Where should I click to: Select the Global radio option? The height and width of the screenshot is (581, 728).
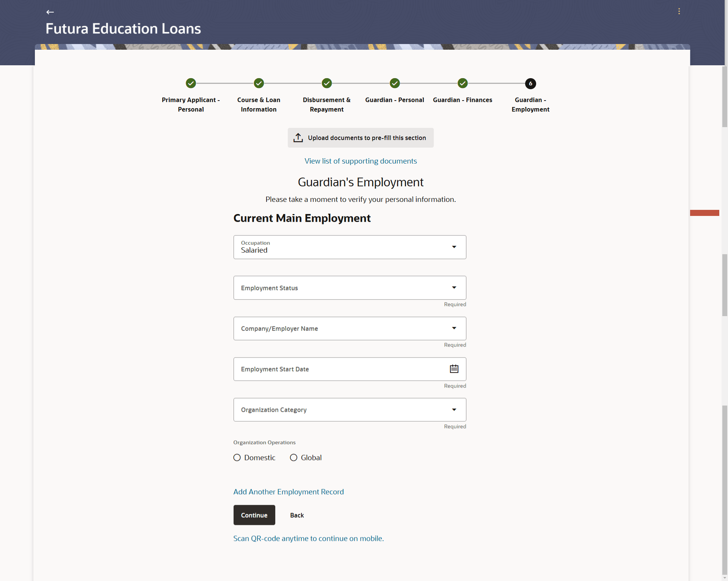[x=293, y=458]
